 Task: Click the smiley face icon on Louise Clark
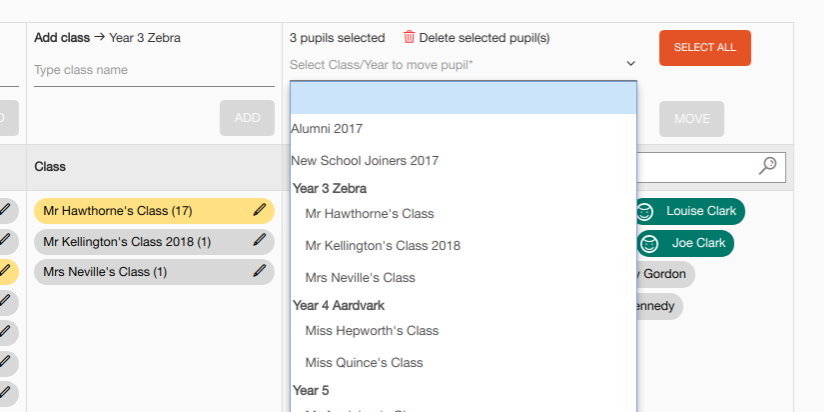644,212
